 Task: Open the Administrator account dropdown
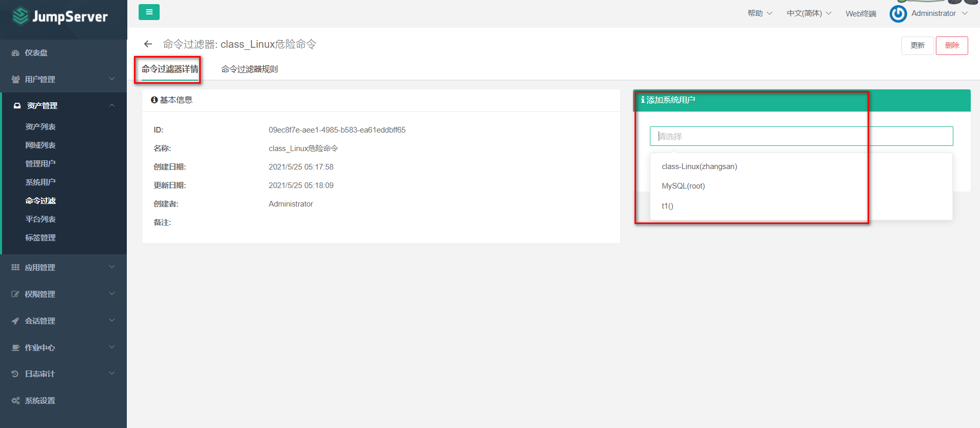tap(939, 13)
